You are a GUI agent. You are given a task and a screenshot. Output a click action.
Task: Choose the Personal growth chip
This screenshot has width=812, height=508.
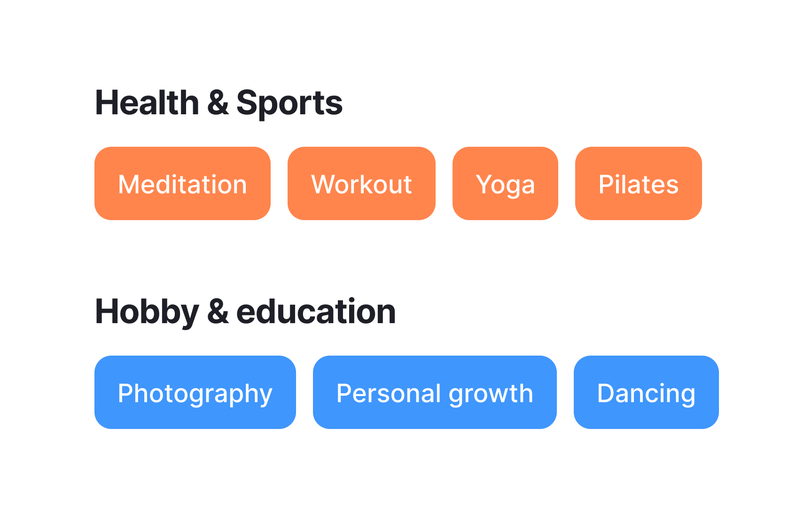(x=435, y=392)
